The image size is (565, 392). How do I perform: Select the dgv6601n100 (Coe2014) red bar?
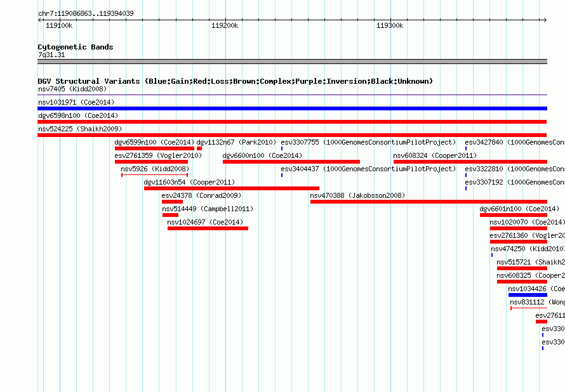pos(514,215)
